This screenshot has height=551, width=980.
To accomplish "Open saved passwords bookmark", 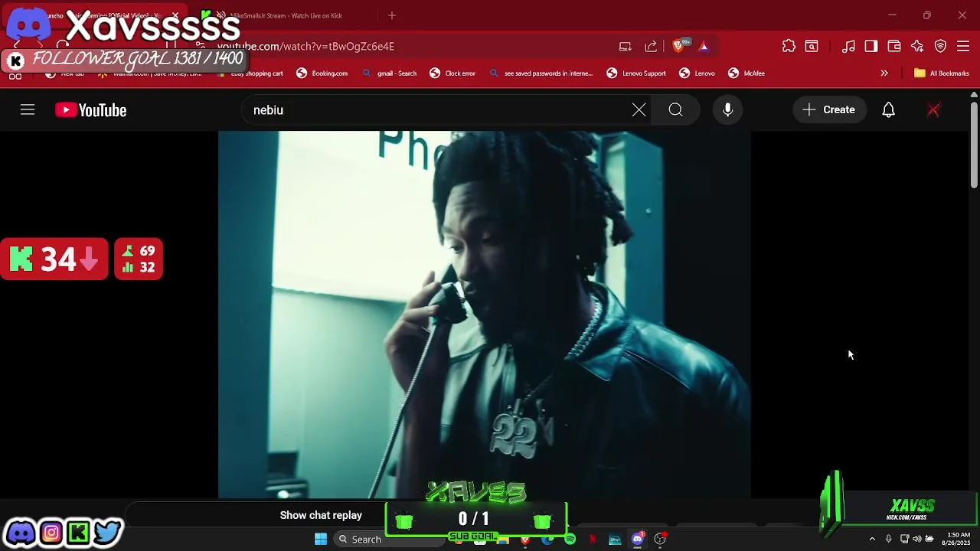I will pos(541,73).
